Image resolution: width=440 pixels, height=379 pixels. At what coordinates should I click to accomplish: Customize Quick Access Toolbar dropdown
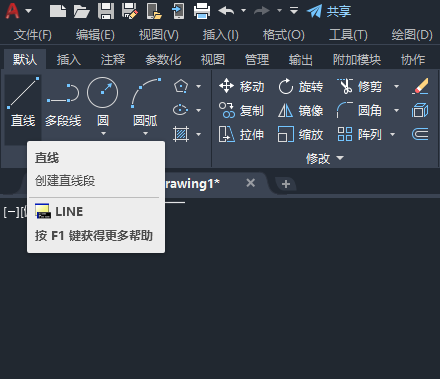click(x=294, y=11)
